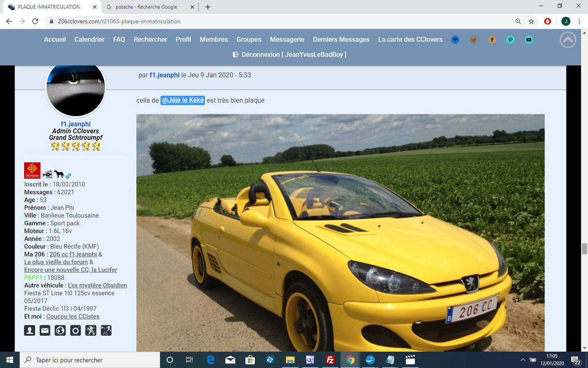Open a new browser tab
The height and width of the screenshot is (368, 588).
point(208,7)
